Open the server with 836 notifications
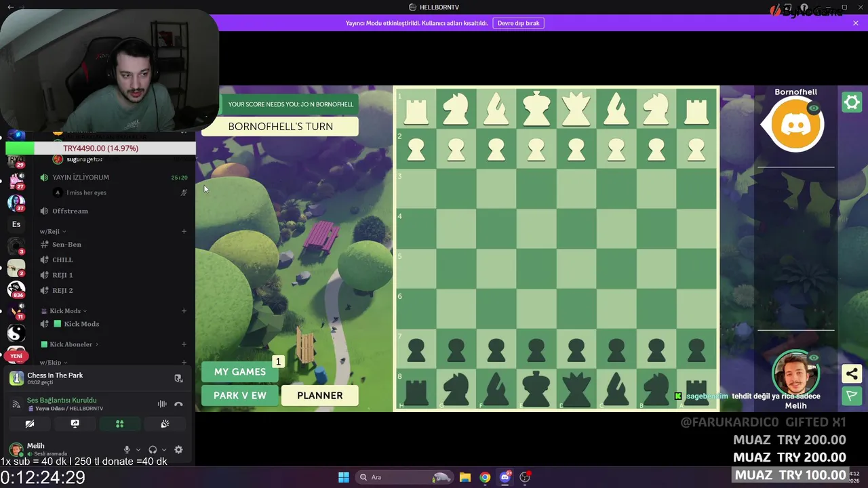This screenshot has height=488, width=868. (x=16, y=289)
